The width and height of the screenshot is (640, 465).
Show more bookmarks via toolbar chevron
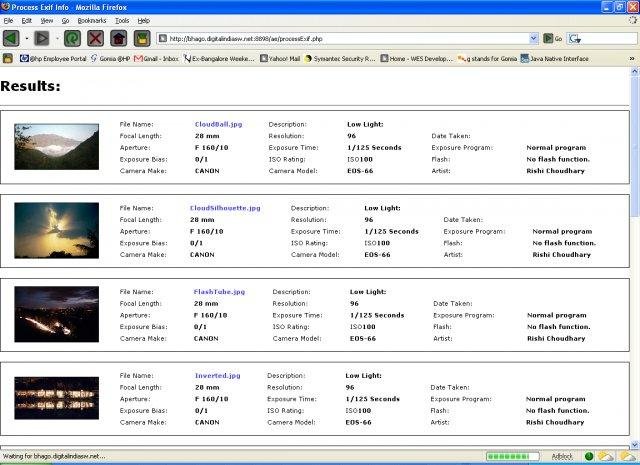(x=632, y=58)
